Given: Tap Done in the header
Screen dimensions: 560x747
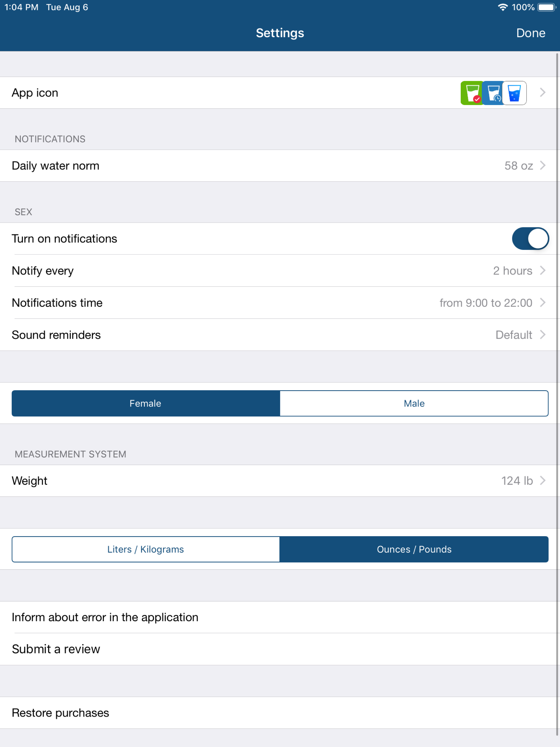Looking at the screenshot, I should (x=531, y=33).
